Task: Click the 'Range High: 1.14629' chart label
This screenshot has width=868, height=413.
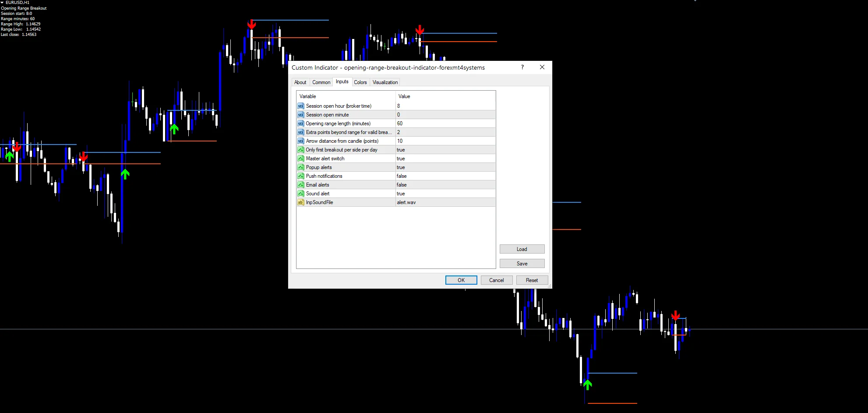Action: [21, 24]
